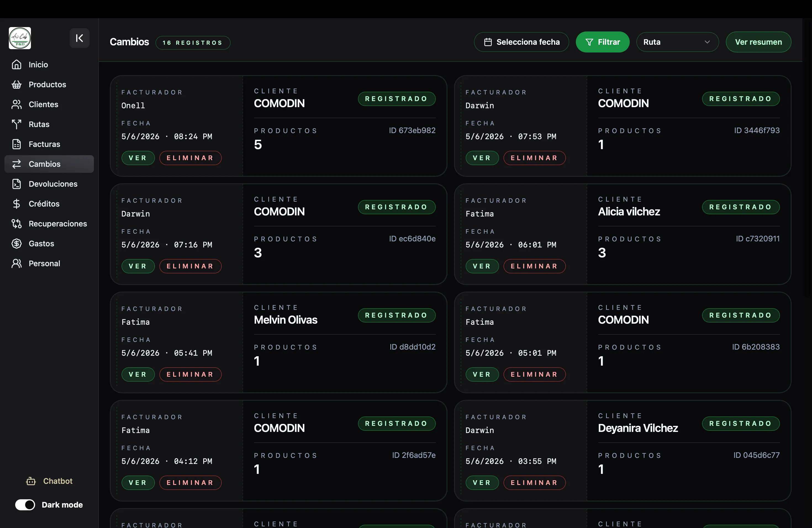Open Gastos section
This screenshot has height=528, width=812.
tap(49, 244)
